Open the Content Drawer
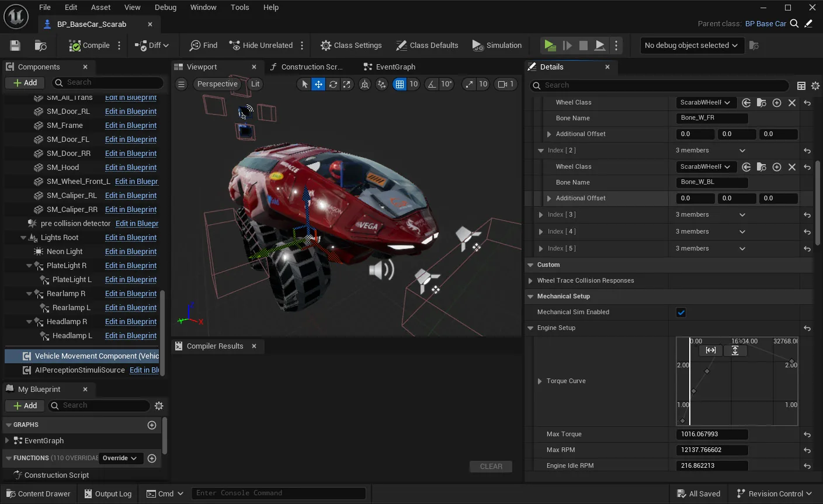Image resolution: width=823 pixels, height=504 pixels. click(x=37, y=493)
